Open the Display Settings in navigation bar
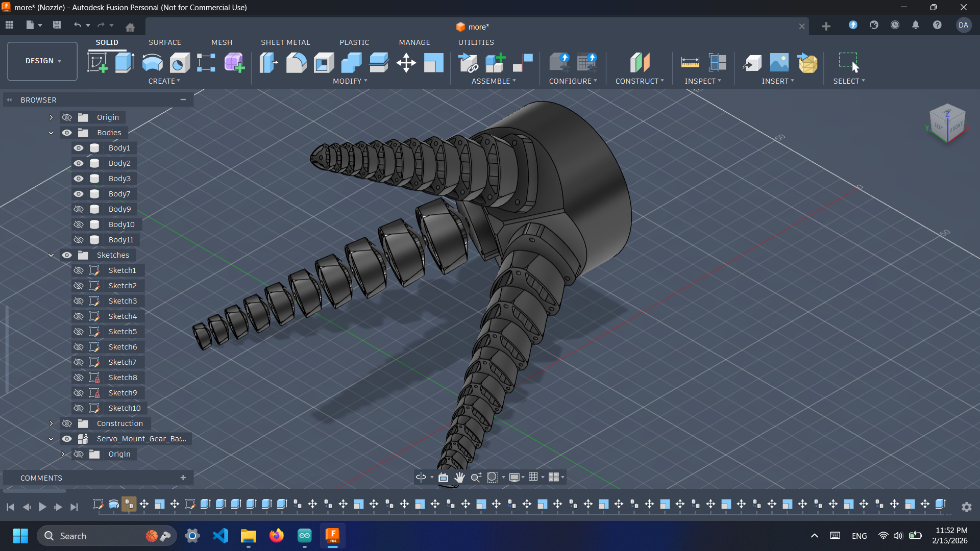 pyautogui.click(x=517, y=477)
